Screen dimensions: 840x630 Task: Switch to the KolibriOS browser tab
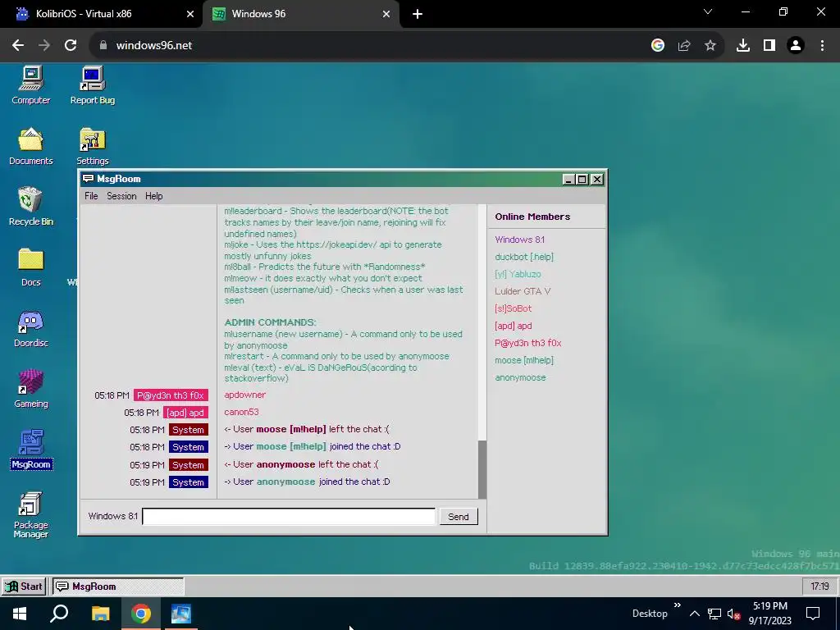point(102,14)
